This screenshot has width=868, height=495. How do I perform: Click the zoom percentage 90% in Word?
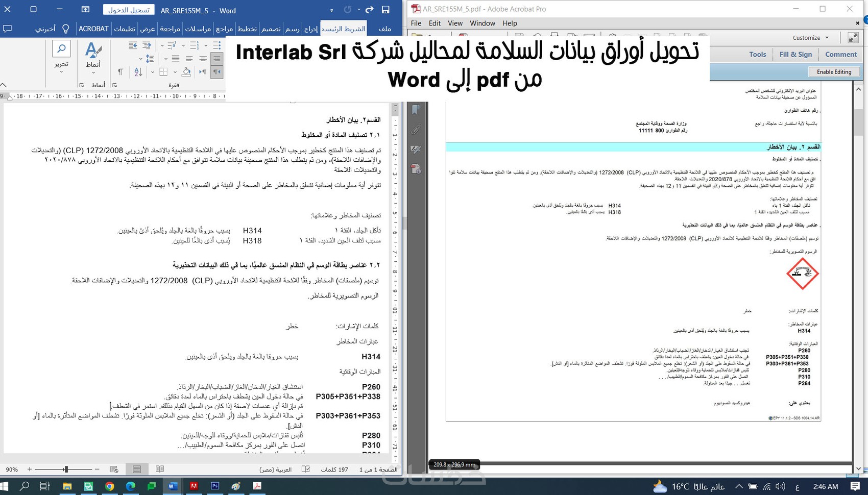click(12, 469)
